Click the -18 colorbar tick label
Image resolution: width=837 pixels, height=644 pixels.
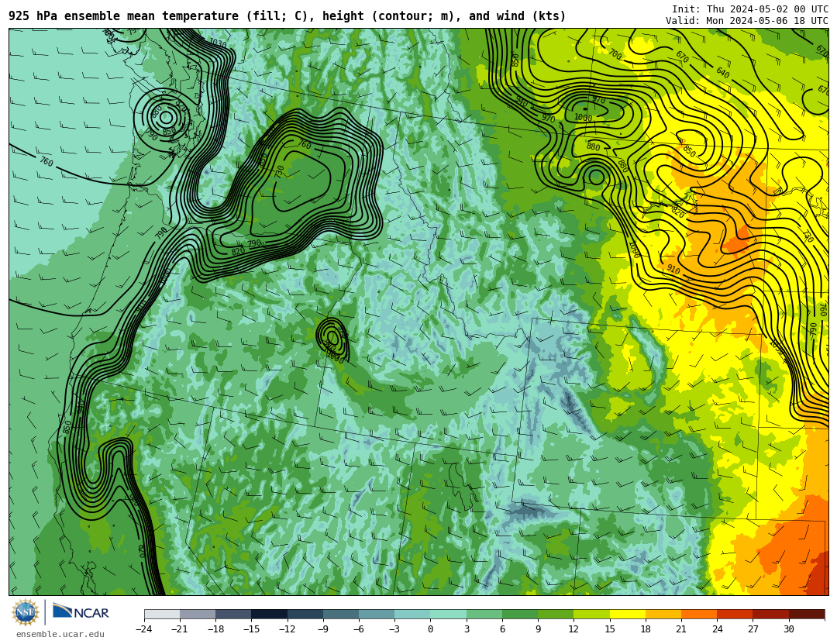coord(215,629)
